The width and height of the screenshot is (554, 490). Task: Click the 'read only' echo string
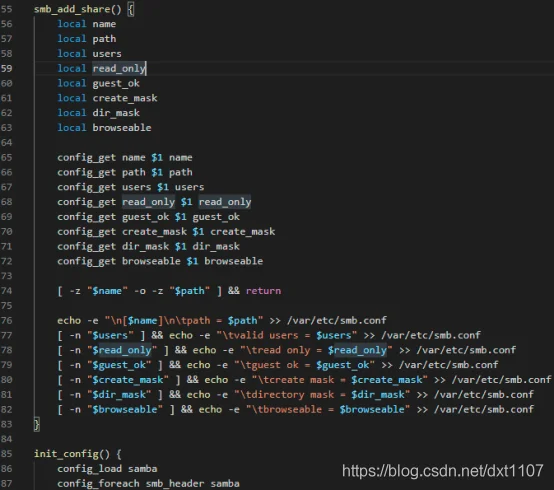316,350
